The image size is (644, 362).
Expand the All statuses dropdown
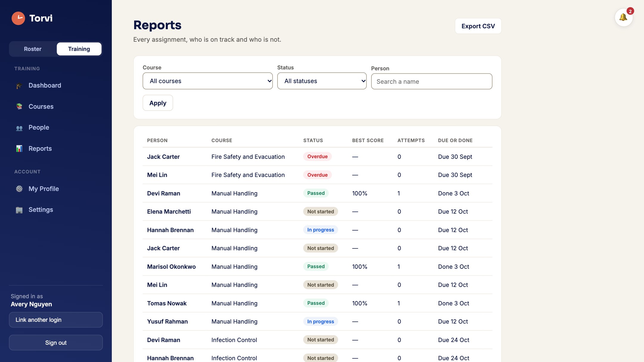click(x=322, y=81)
